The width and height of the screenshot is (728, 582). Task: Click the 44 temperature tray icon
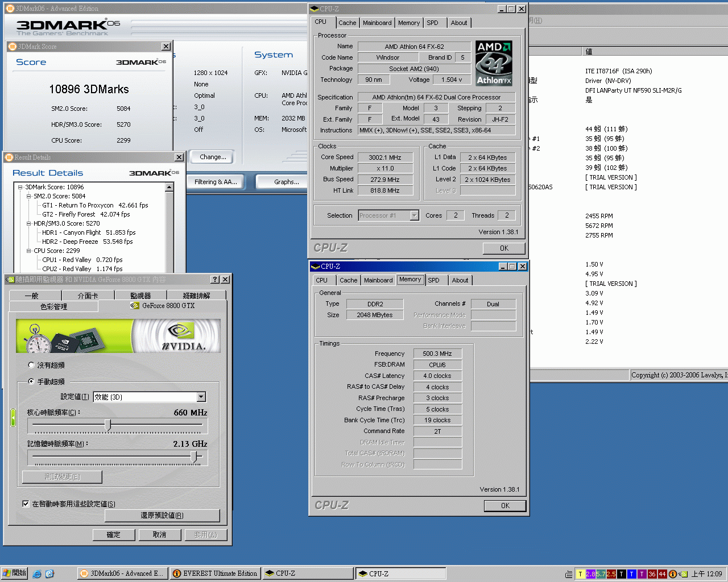(662, 574)
